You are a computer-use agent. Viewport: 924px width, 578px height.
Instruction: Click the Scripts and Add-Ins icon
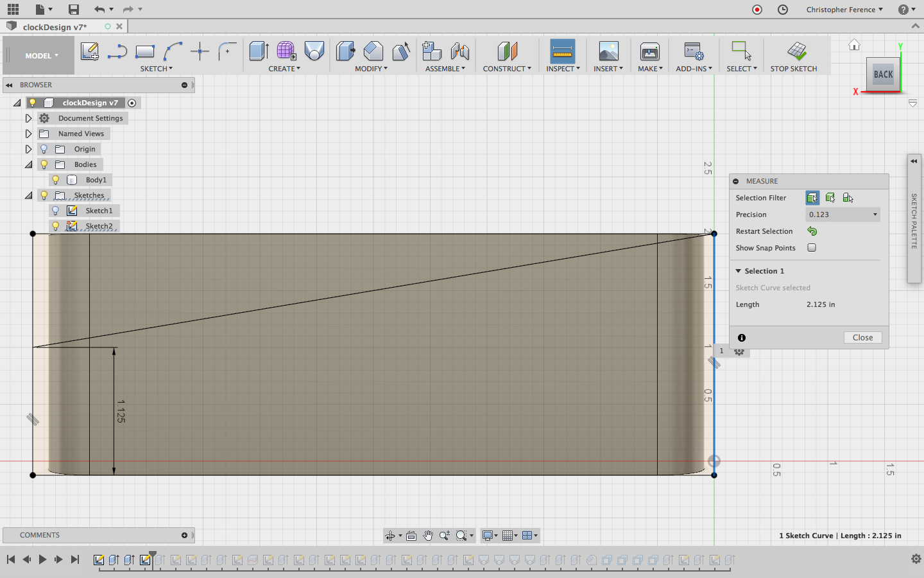coord(694,51)
